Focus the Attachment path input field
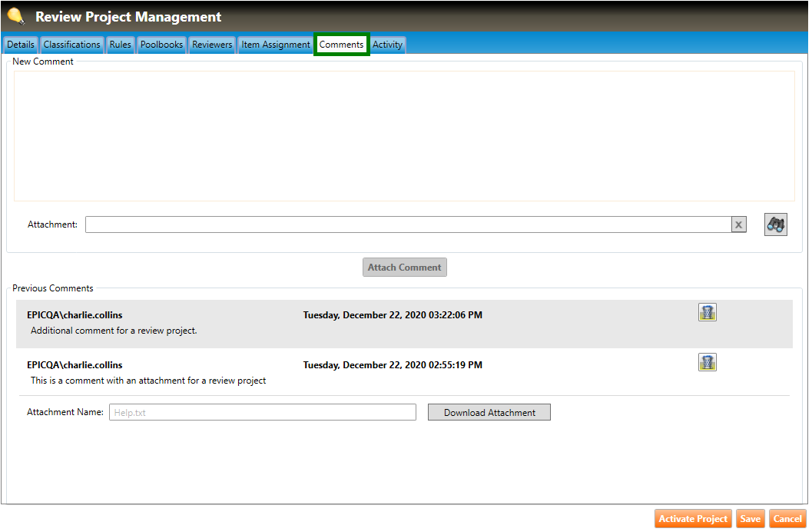The height and width of the screenshot is (532, 812). [x=407, y=224]
